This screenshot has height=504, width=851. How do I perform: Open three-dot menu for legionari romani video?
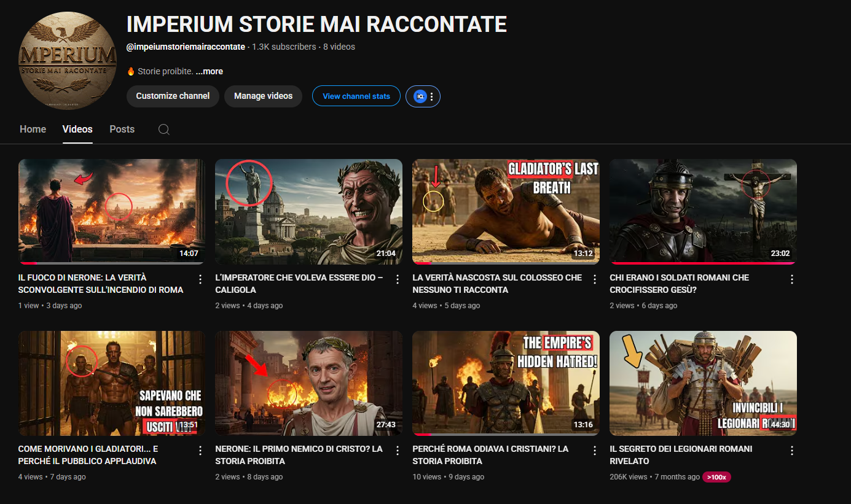tap(792, 451)
